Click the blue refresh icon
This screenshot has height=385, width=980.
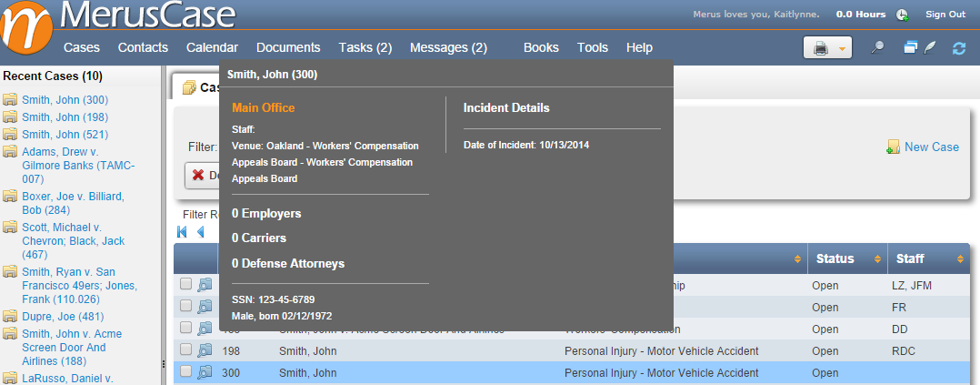(x=959, y=47)
